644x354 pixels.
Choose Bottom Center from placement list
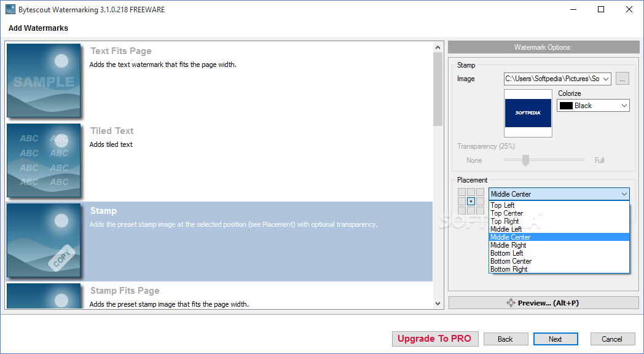click(x=559, y=261)
